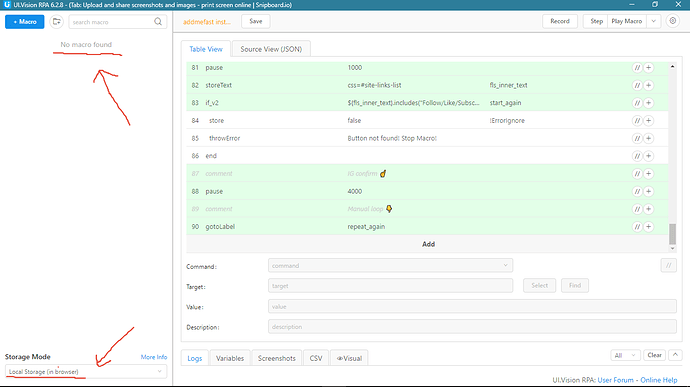690x387 pixels.
Task: Open the All log filter dropdown
Action: [x=625, y=355]
